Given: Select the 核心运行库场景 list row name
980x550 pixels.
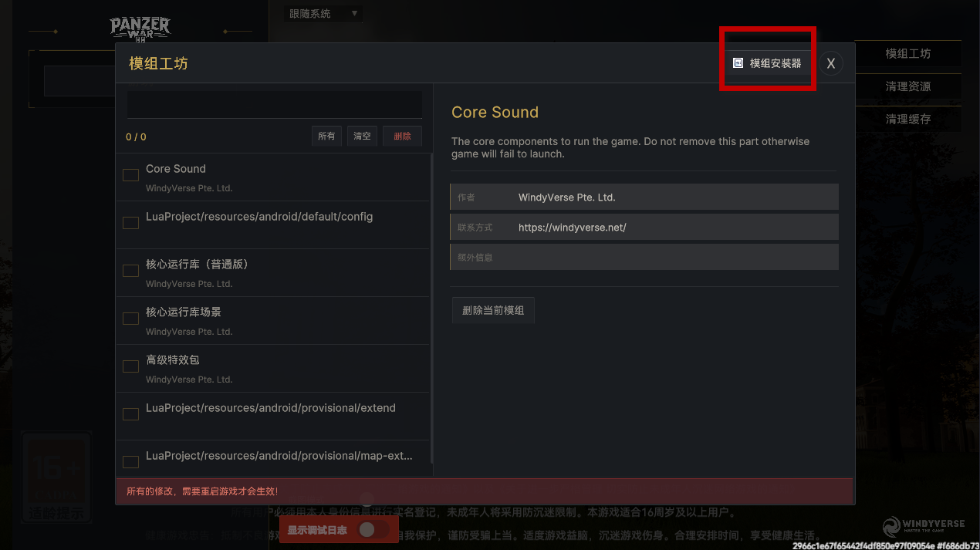Looking at the screenshot, I should tap(184, 312).
